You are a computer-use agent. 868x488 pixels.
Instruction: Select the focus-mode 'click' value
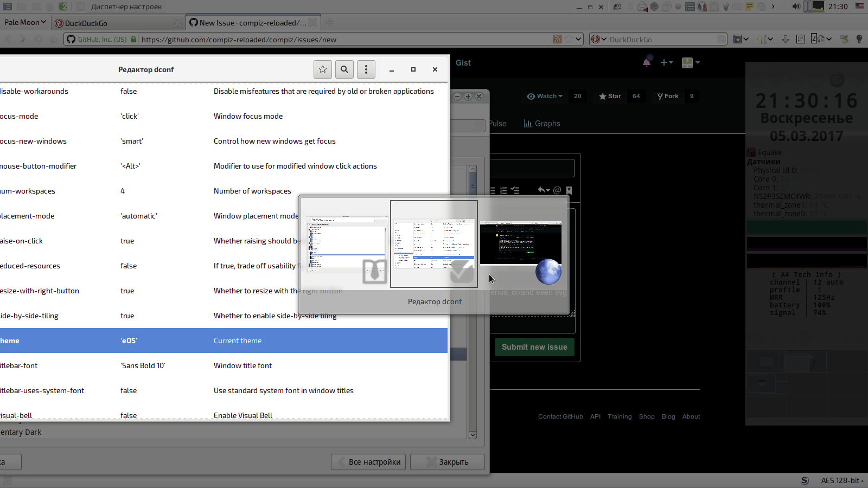click(130, 116)
